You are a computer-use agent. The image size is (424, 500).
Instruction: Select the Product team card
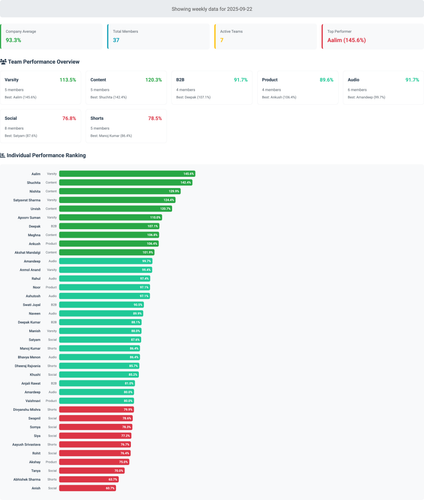coord(298,88)
